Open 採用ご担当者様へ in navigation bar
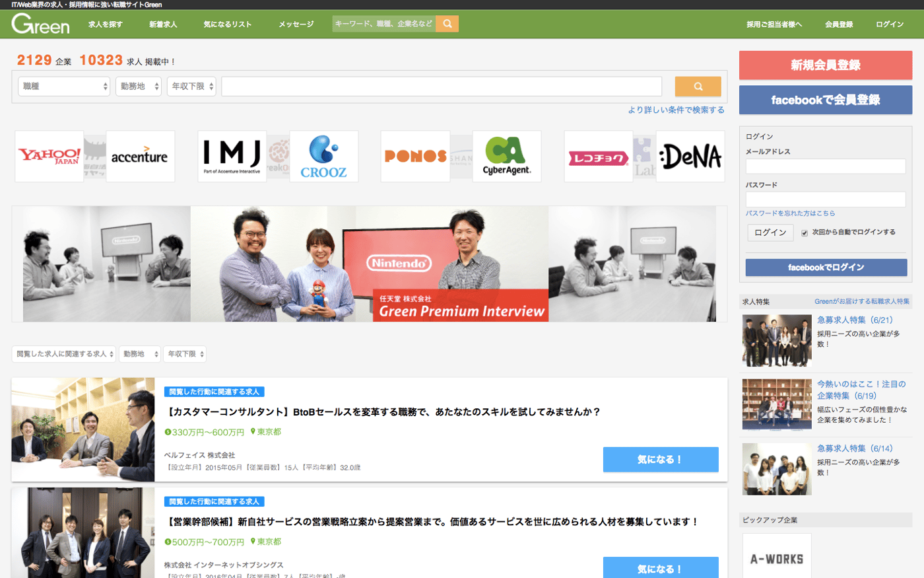Screen dimensions: 924x578 pos(774,24)
